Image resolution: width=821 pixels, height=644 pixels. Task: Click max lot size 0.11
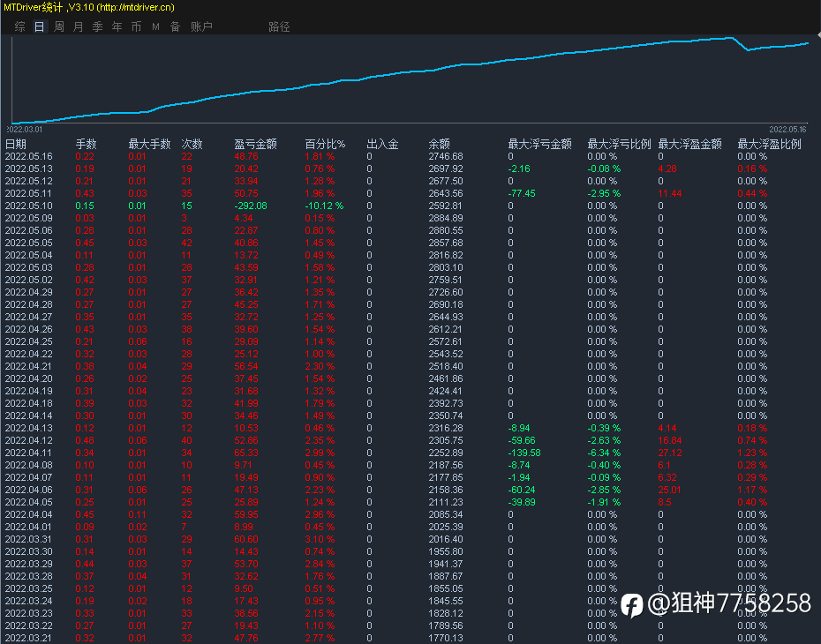(137, 515)
